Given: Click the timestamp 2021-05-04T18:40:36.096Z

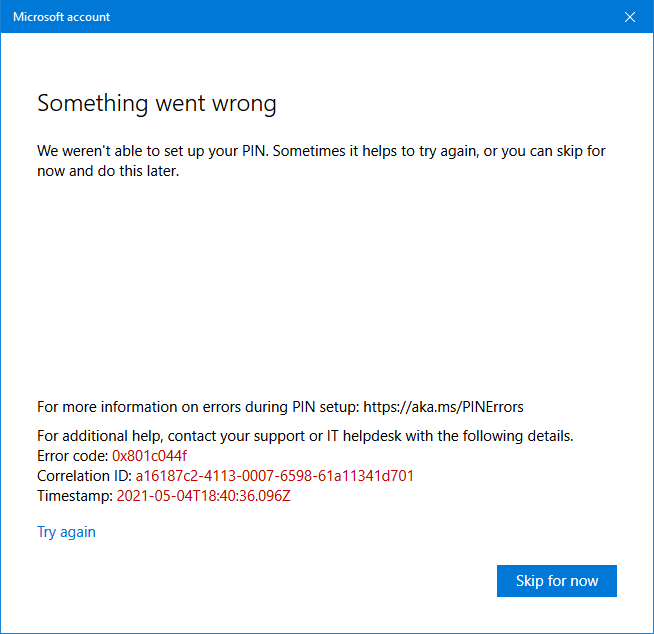Looking at the screenshot, I should [204, 496].
